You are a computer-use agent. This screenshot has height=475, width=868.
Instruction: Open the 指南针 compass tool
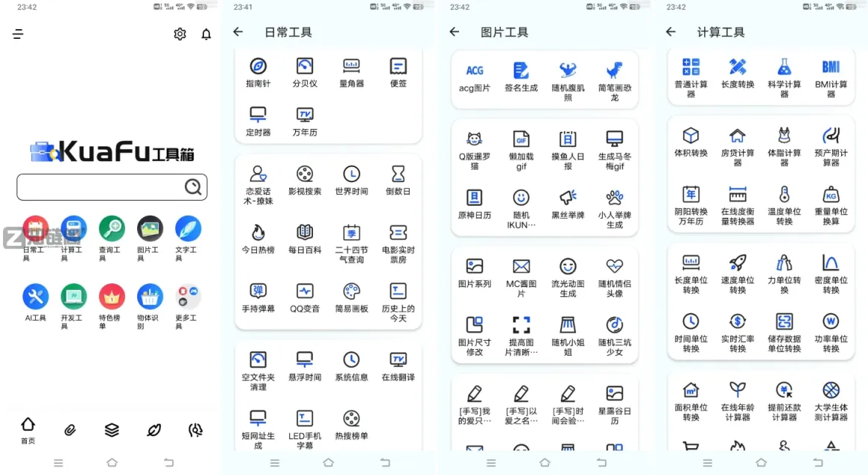click(x=258, y=72)
